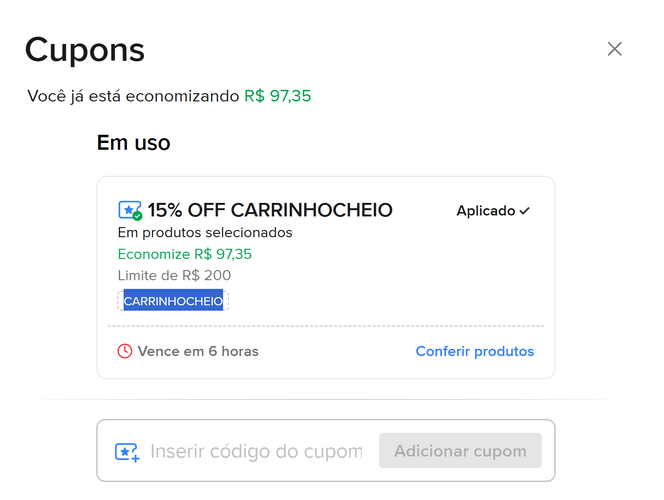Click the green Economize R$ 97,35 text

[185, 254]
